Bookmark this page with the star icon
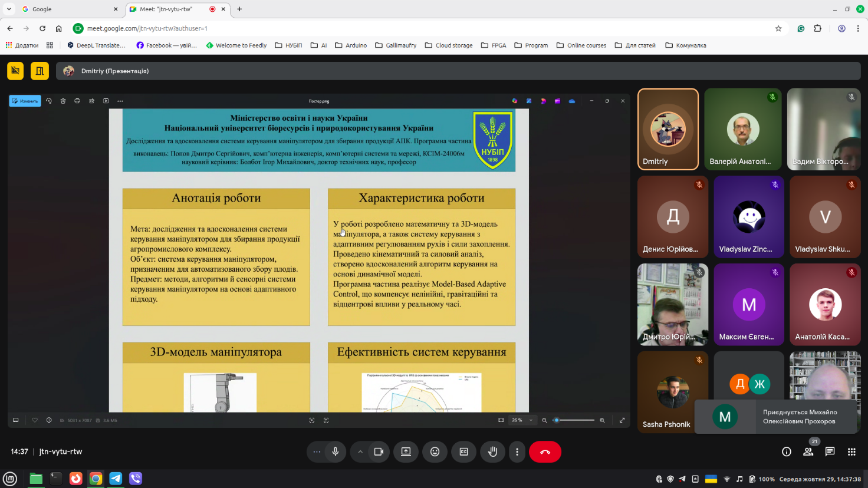The image size is (868, 488). pyautogui.click(x=778, y=28)
